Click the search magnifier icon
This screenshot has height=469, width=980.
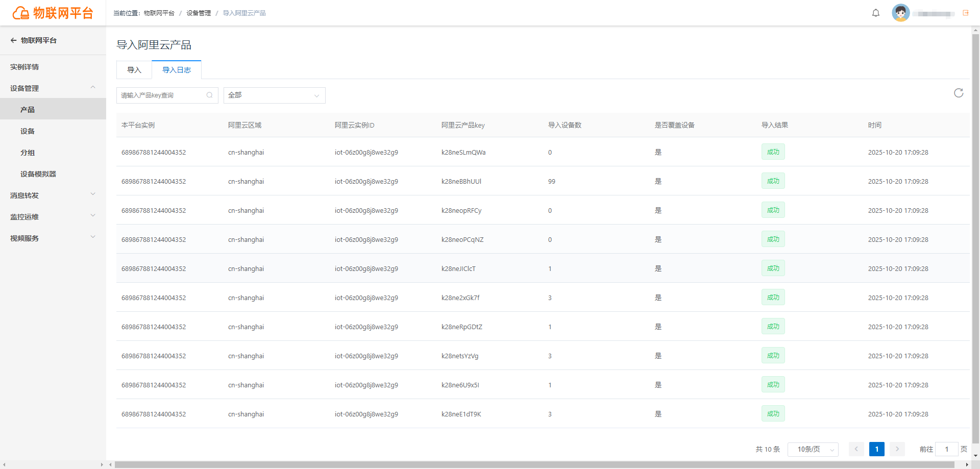point(209,95)
